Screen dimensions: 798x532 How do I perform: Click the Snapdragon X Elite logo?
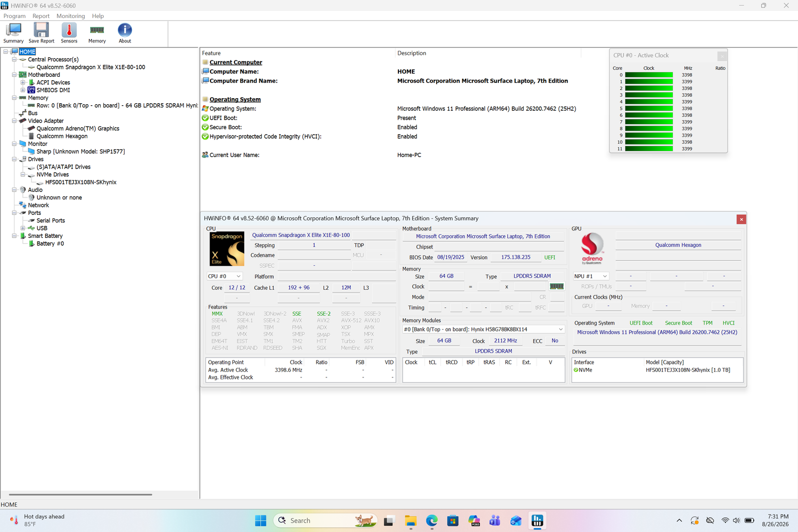[x=227, y=249]
